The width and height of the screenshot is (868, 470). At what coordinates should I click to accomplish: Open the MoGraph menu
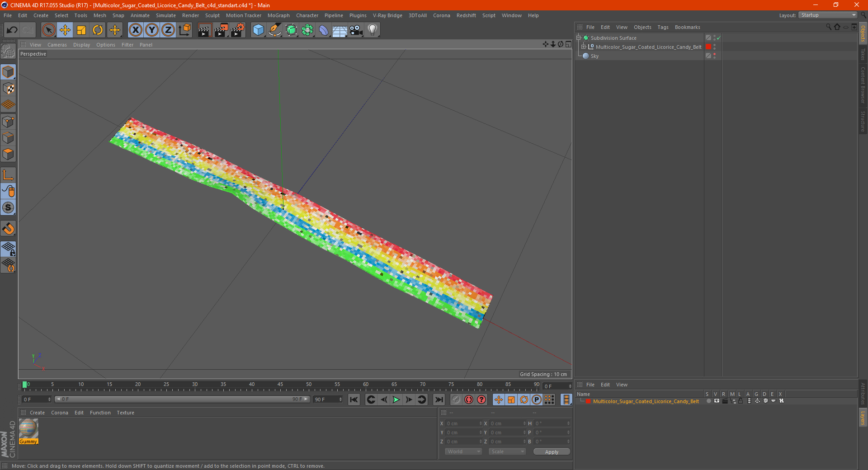278,15
